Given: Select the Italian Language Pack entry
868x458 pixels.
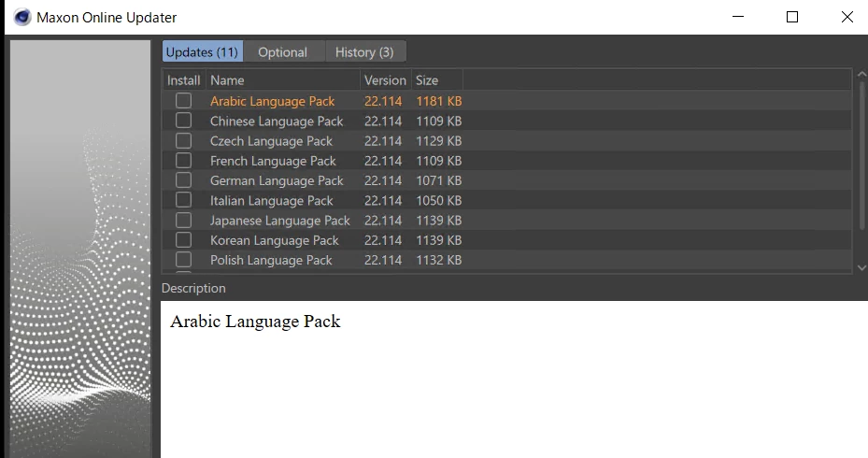Looking at the screenshot, I should click(x=271, y=201).
